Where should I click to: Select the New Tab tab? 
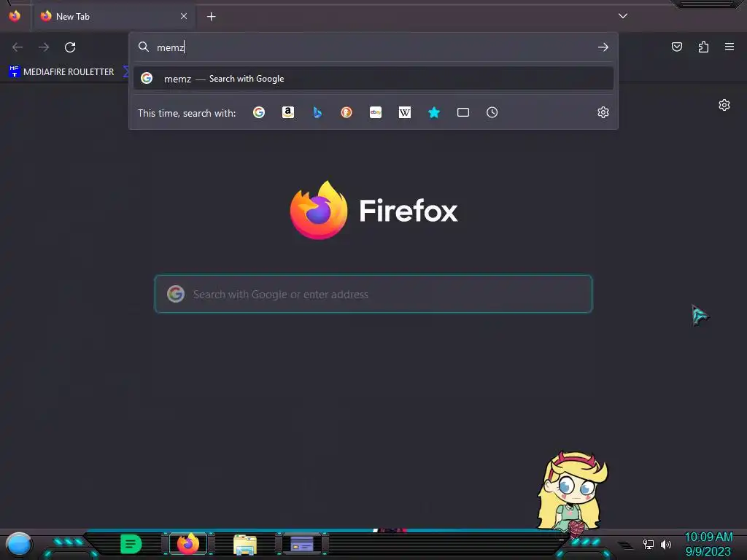click(113, 16)
